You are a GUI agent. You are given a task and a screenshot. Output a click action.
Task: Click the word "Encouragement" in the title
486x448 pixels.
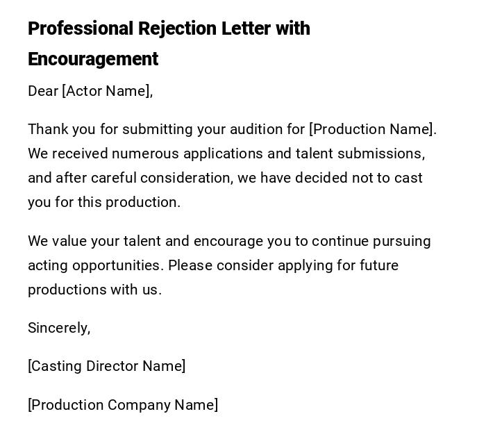93,59
